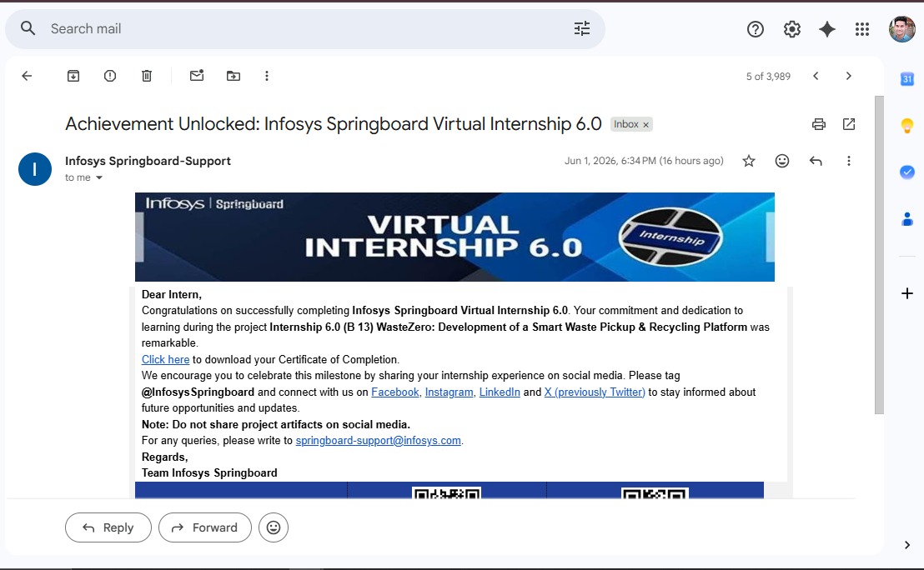Open Gmail settings gear
Image resolution: width=924 pixels, height=570 pixels.
791,29
